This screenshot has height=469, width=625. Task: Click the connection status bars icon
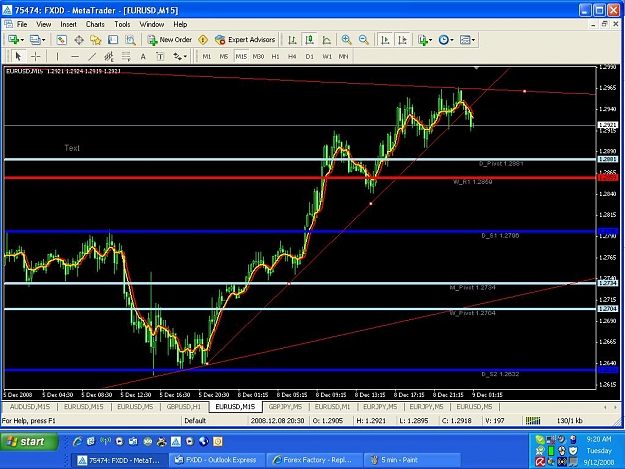(533, 420)
